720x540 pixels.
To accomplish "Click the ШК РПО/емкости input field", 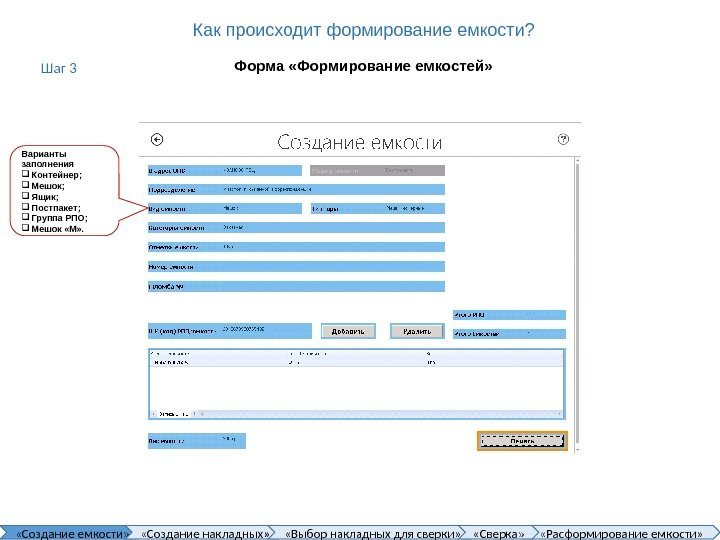I will (x=230, y=331).
